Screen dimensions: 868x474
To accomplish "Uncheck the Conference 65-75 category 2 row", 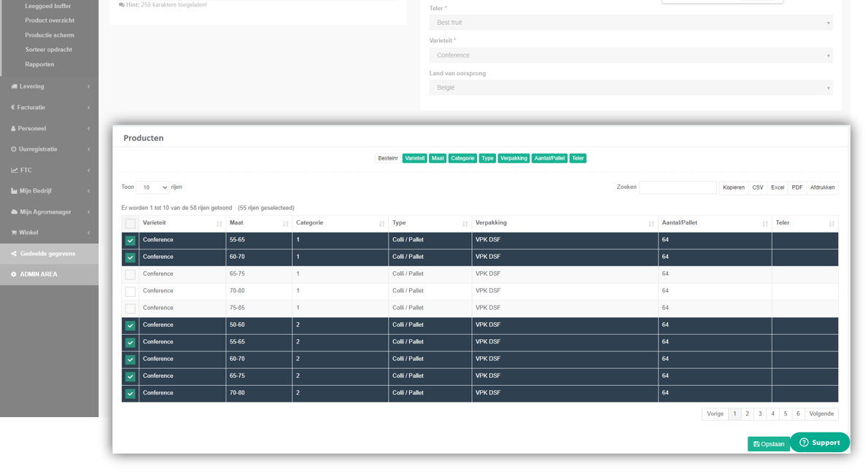I will pyautogui.click(x=130, y=376).
